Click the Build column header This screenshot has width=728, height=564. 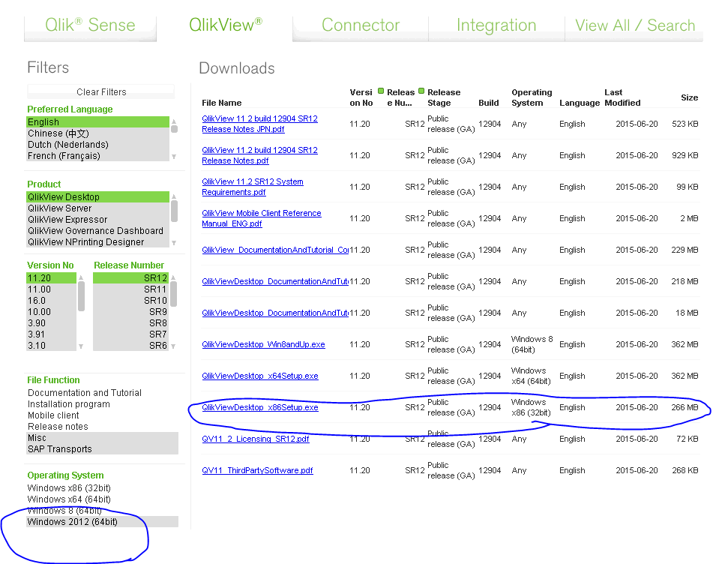pos(488,103)
